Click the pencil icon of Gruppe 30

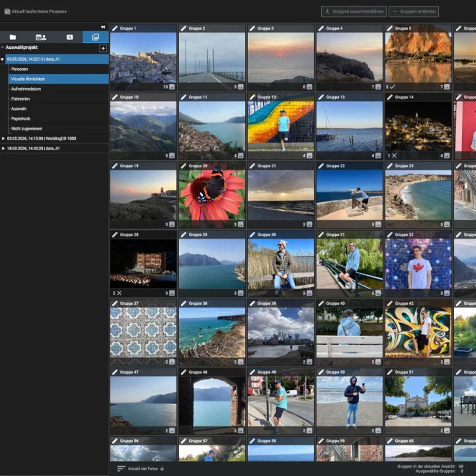pos(252,234)
